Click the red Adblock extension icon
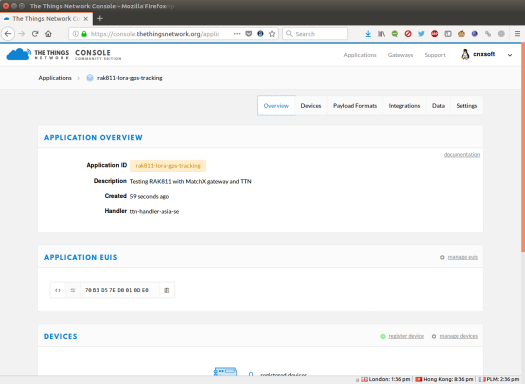Screen dimensions: 525x384 tap(435, 34)
